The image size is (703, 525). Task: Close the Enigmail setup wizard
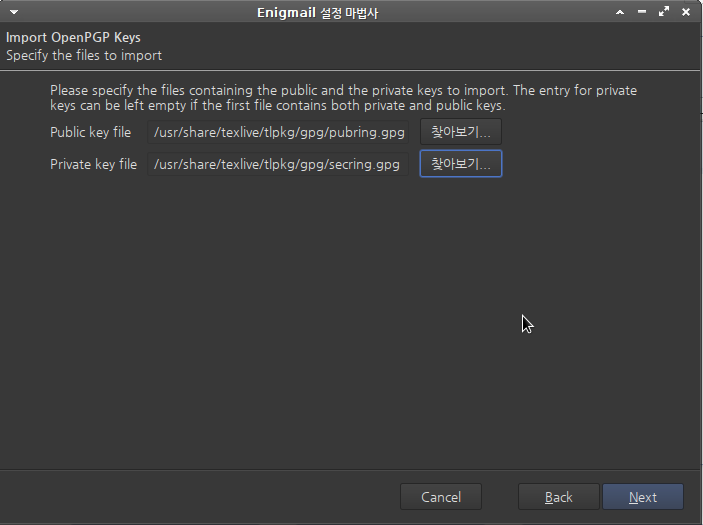point(686,12)
